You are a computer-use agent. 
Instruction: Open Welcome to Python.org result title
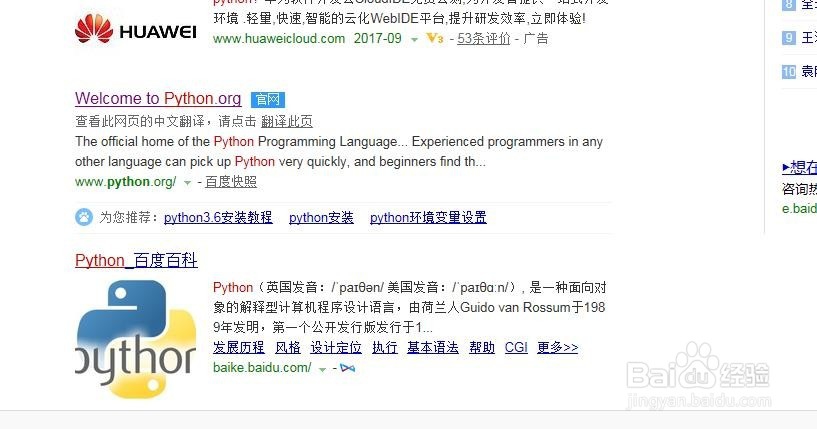(x=158, y=99)
